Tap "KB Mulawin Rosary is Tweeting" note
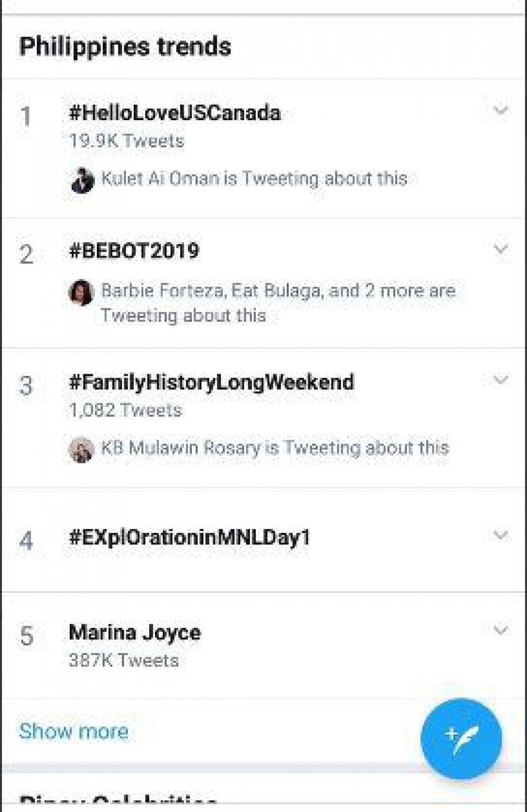Screen dimensions: 527x812 pyautogui.click(x=275, y=448)
